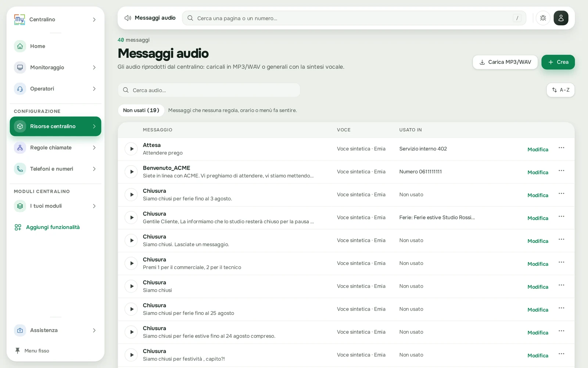
Task: Play the Chiusura message about 3 agosto
Action: coord(131,195)
